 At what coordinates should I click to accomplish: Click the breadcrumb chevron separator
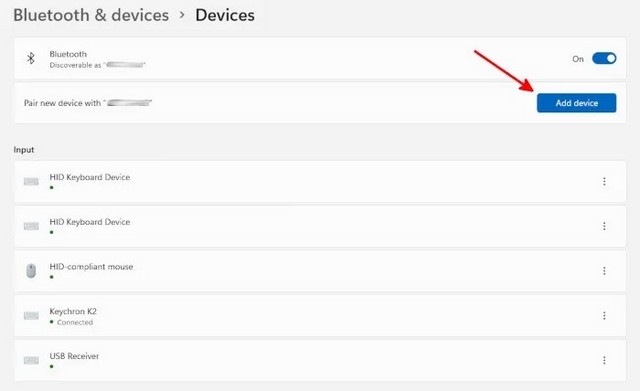pyautogui.click(x=182, y=15)
